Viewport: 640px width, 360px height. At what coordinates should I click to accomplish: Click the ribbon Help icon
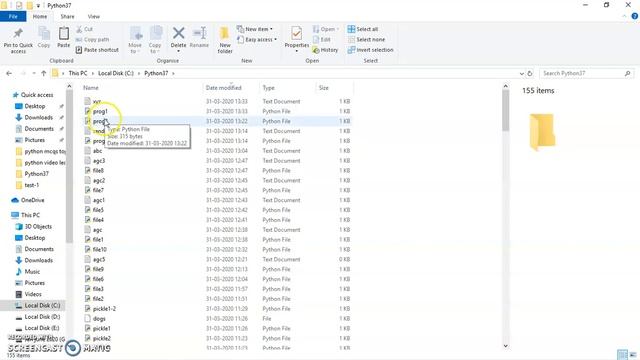click(635, 16)
